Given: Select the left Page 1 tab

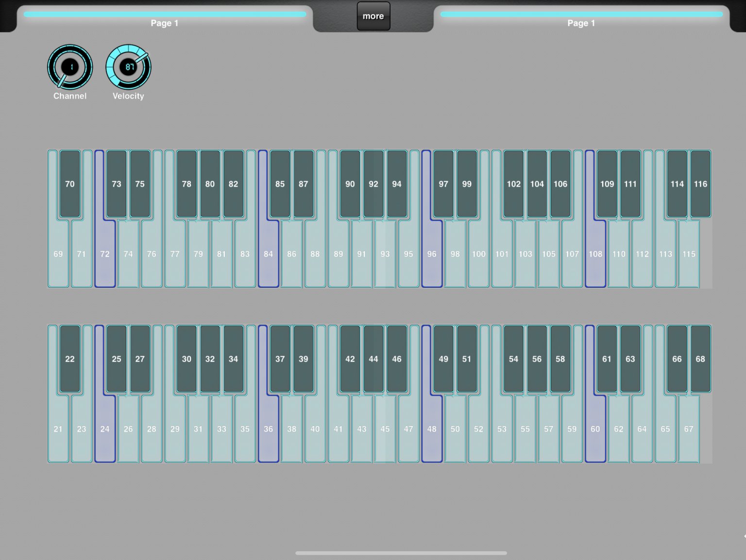Looking at the screenshot, I should tap(165, 18).
